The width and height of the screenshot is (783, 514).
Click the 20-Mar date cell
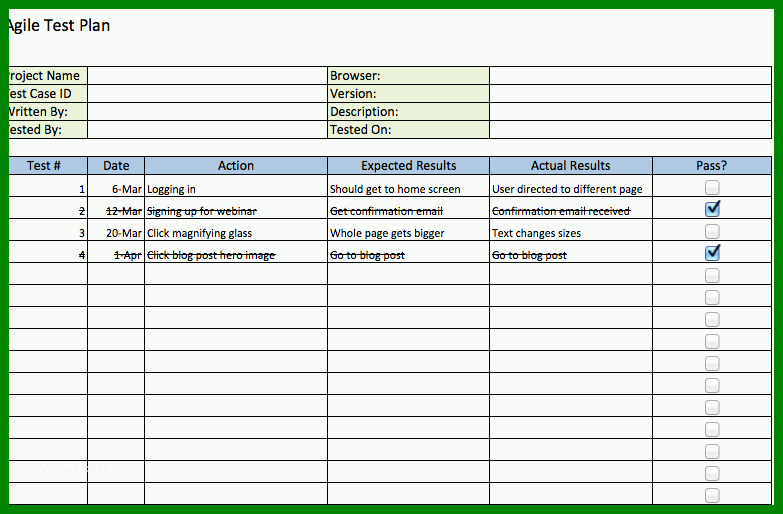click(x=116, y=230)
